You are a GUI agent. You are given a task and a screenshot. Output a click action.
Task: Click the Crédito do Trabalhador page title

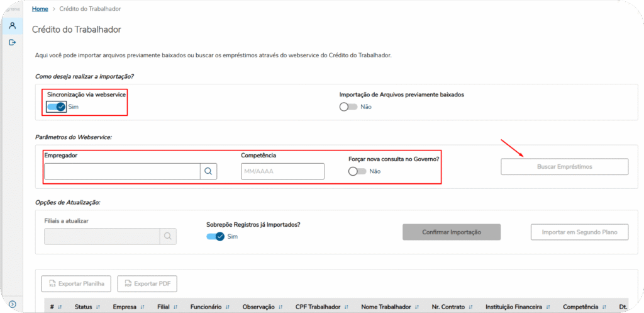click(x=76, y=30)
